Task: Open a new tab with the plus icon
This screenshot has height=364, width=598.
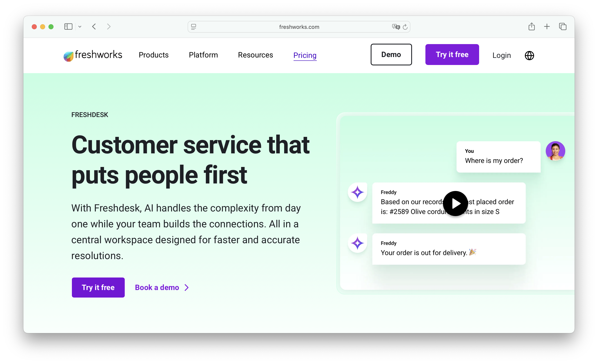Action: [547, 27]
